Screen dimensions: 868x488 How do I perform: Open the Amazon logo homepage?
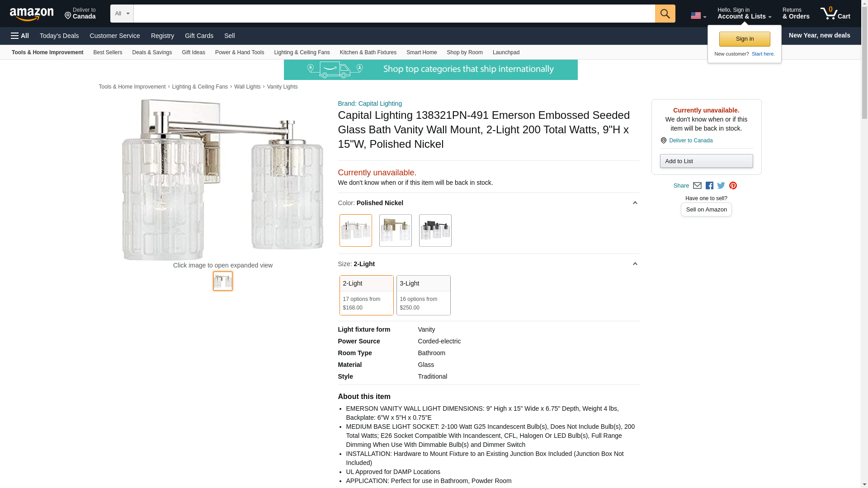[32, 14]
